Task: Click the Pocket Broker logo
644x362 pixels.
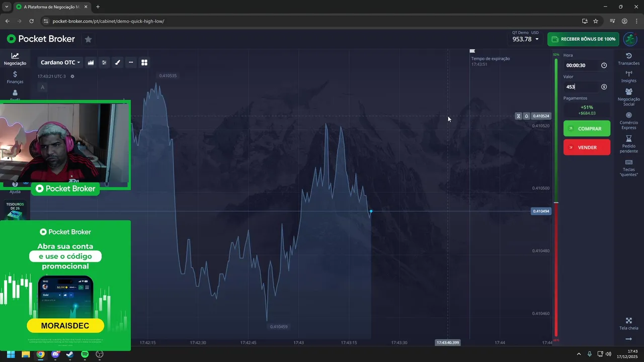Action: click(41, 39)
